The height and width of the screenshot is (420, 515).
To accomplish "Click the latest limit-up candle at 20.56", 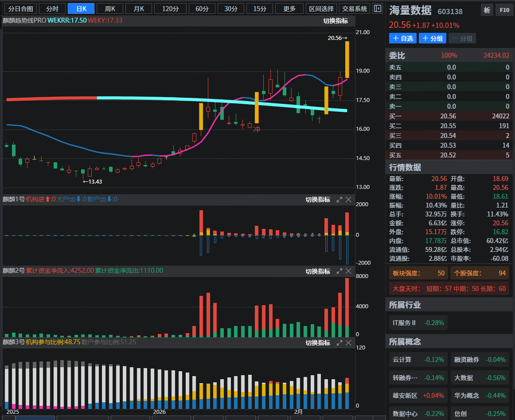I will 347,60.
